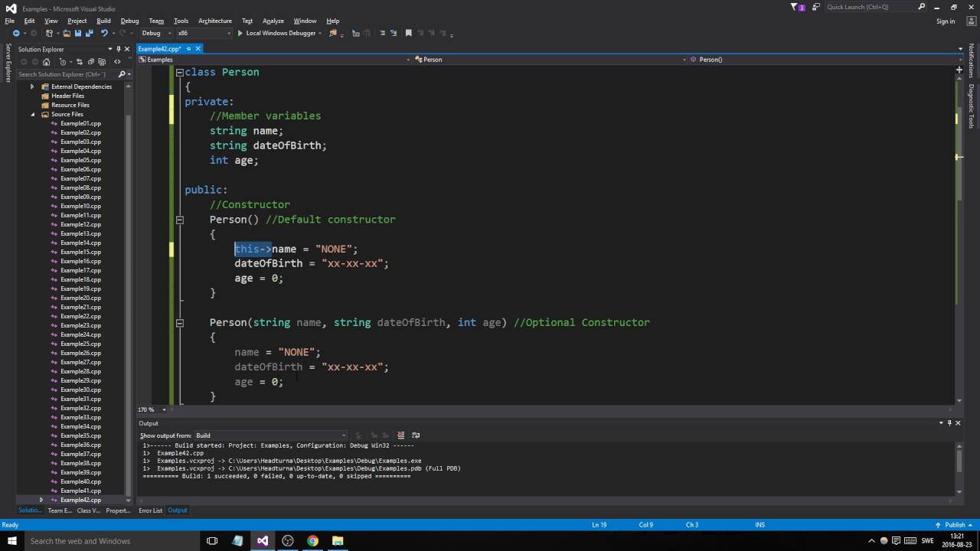Click the feedback icon beside Quick Launch
Image resolution: width=980 pixels, height=551 pixels.
[x=815, y=7]
